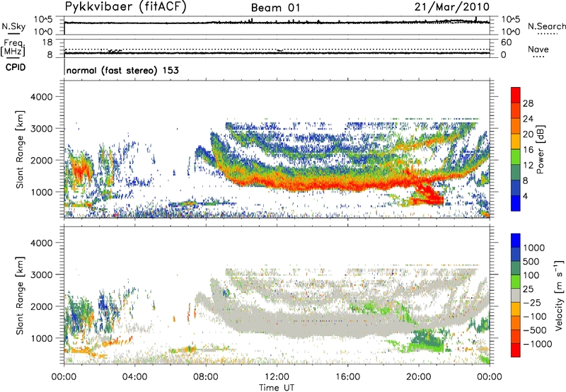Click the power panel 'Slant Range [km]' label
Viewport: 566px width, 392px height.
[x=21, y=149]
